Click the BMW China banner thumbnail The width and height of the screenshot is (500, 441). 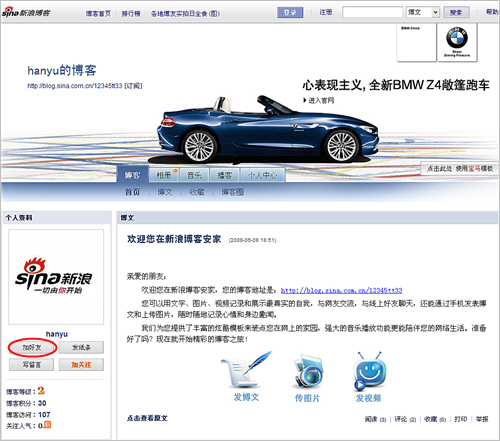(416, 42)
